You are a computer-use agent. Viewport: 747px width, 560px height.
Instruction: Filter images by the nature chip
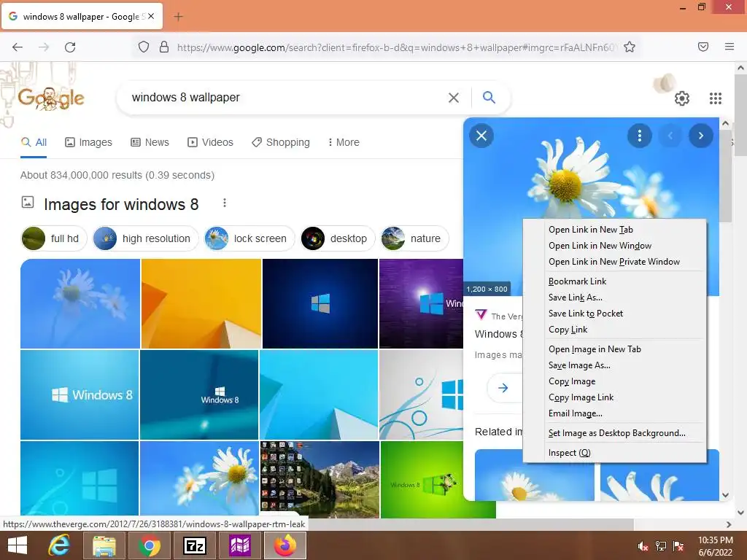click(414, 238)
